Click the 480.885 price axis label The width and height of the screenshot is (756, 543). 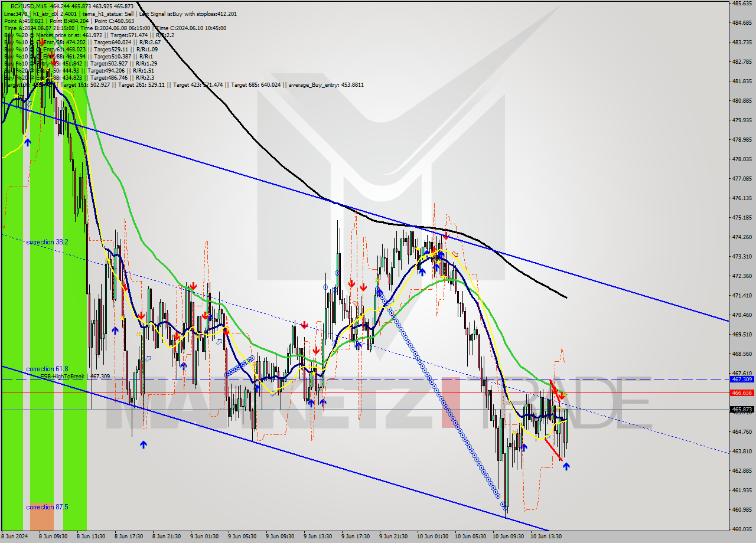[x=742, y=100]
